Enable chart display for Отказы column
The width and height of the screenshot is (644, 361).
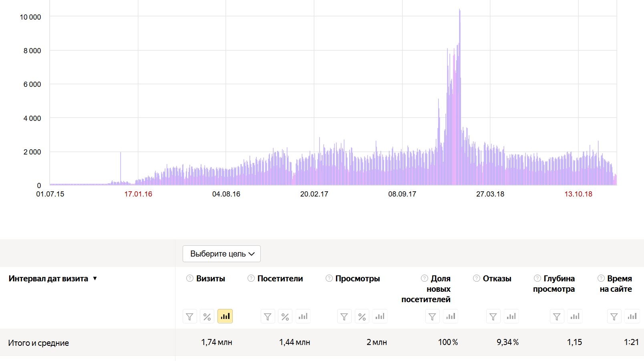coord(511,317)
